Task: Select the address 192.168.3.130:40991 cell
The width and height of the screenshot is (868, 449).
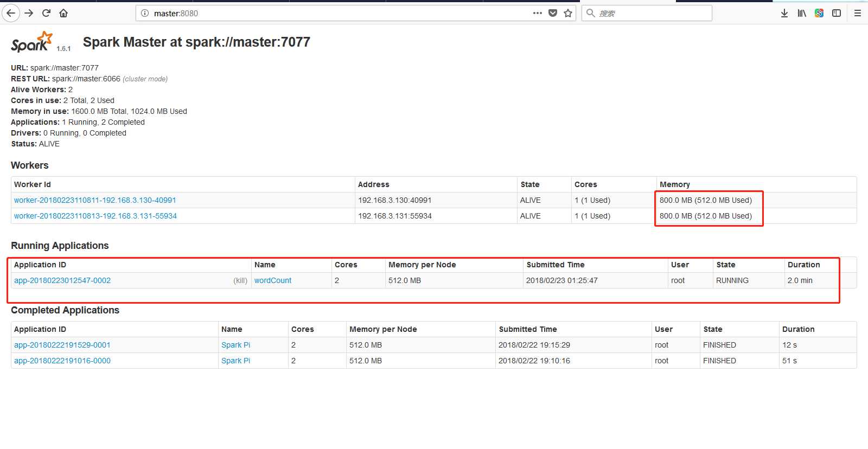Action: 395,200
